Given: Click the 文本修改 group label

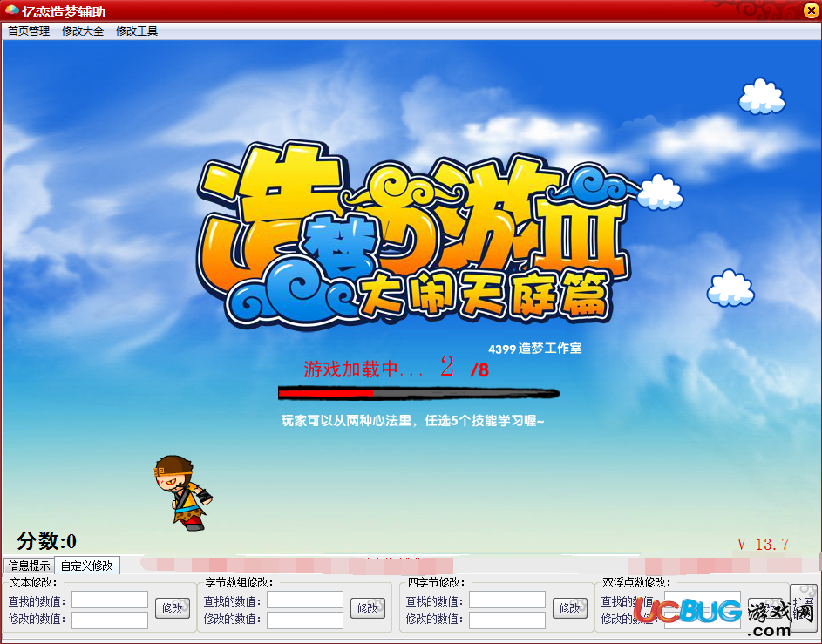Looking at the screenshot, I should click(33, 582).
